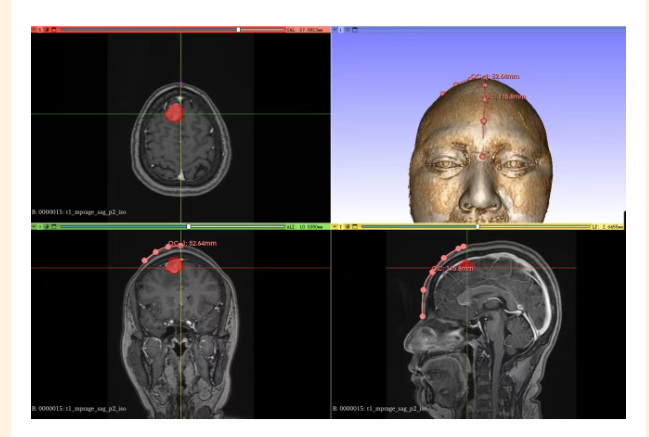
Task: Select the nasion control point between the eyes in 3D view
Action: (x=483, y=156)
